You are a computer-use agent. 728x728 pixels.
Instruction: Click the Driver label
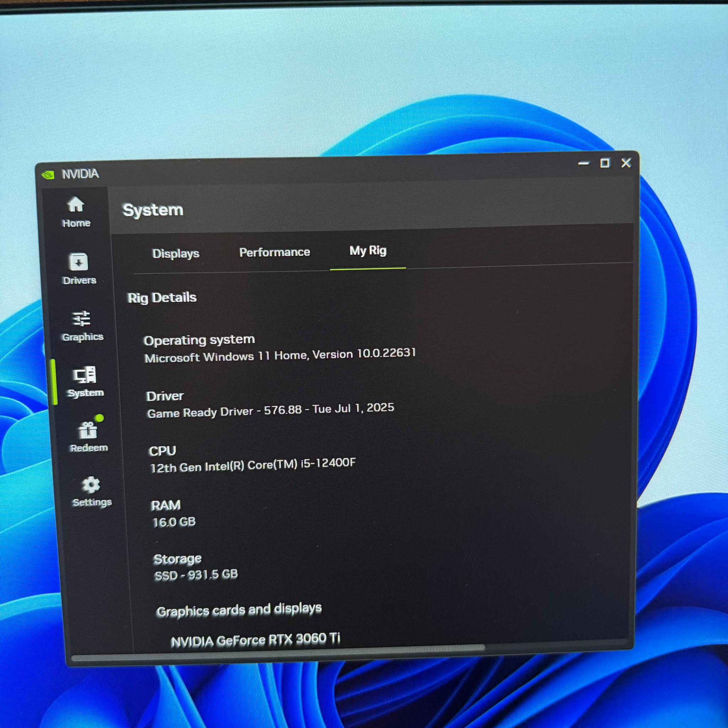point(165,396)
